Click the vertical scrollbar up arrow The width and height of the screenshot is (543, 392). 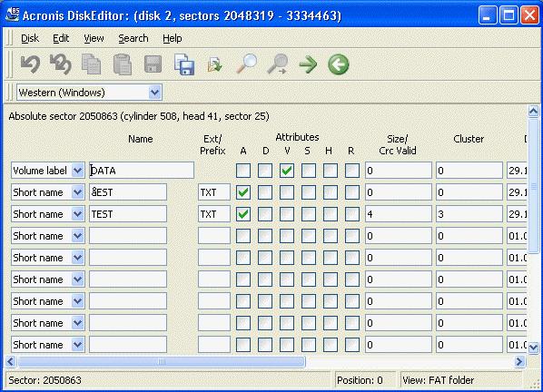[x=533, y=112]
